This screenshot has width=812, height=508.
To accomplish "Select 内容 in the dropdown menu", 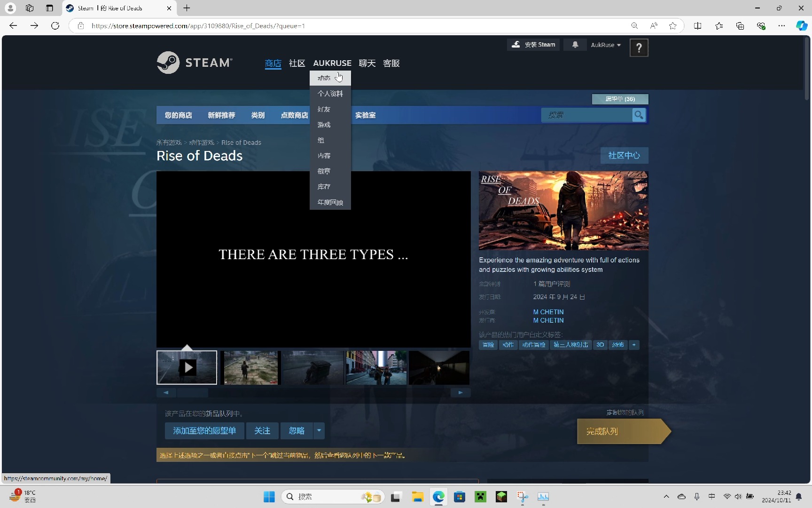I will pos(330,156).
